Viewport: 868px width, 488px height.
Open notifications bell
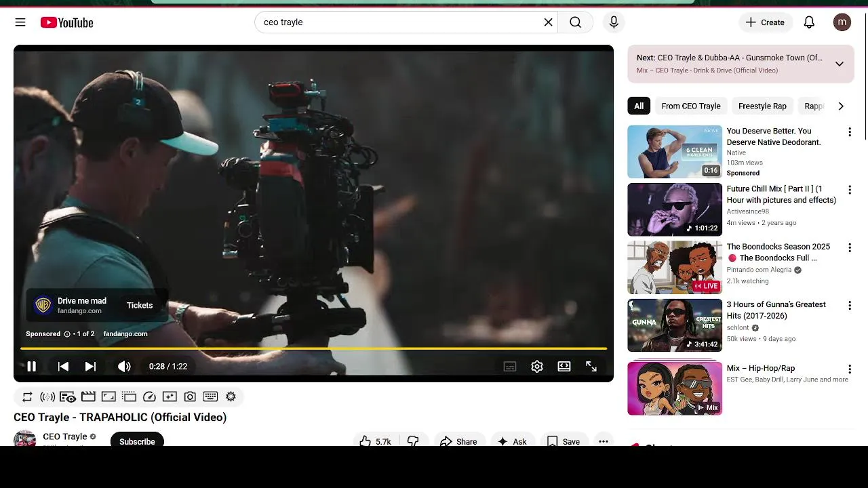pyautogui.click(x=809, y=22)
